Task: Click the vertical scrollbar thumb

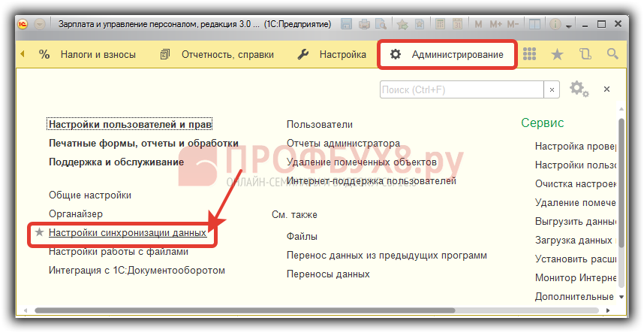Action: 621,183
